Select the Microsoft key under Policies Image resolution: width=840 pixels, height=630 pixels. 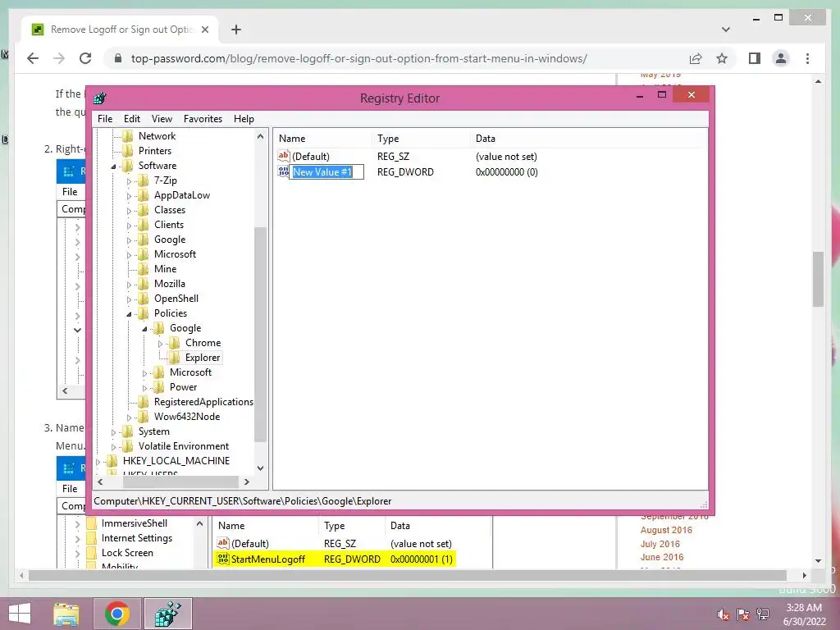coord(190,372)
